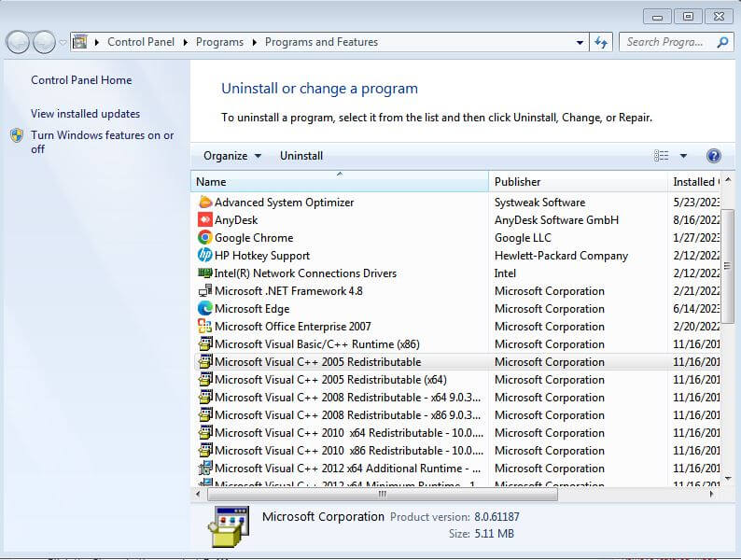Click Programs and Features breadcrumb

[x=321, y=42]
